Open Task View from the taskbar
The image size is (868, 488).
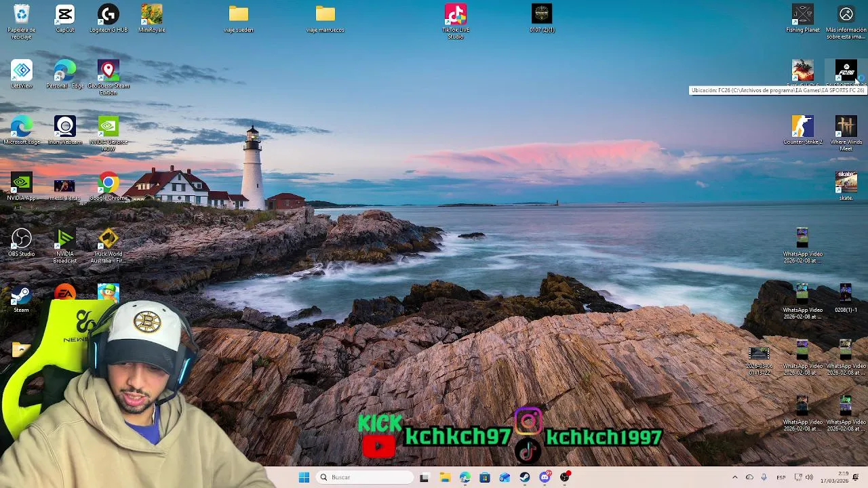click(424, 477)
